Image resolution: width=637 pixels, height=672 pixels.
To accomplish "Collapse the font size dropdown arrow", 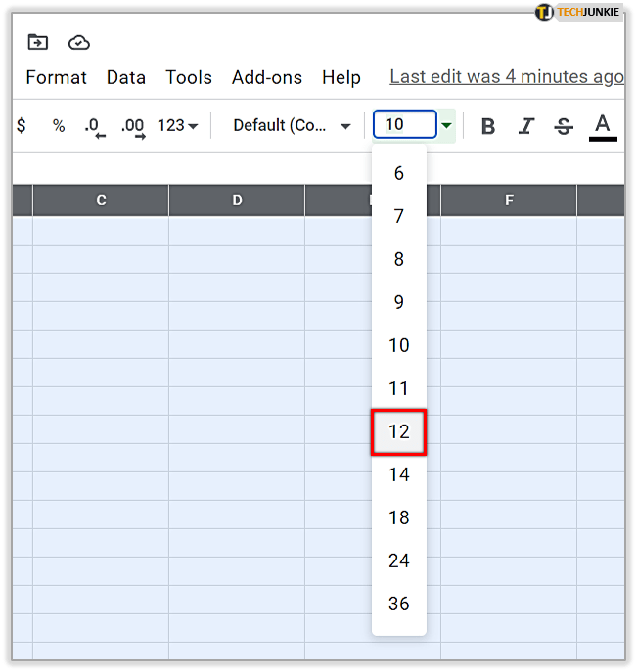I will tap(447, 125).
